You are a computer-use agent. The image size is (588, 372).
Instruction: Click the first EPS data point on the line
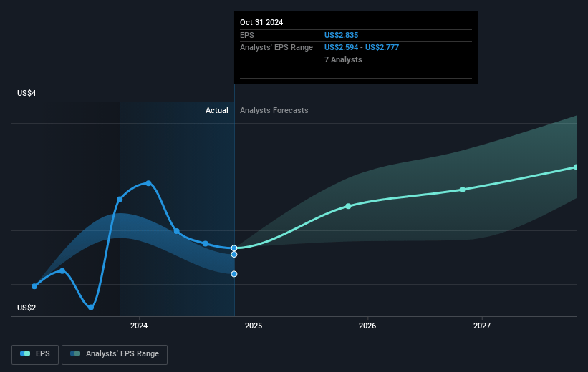[34, 286]
